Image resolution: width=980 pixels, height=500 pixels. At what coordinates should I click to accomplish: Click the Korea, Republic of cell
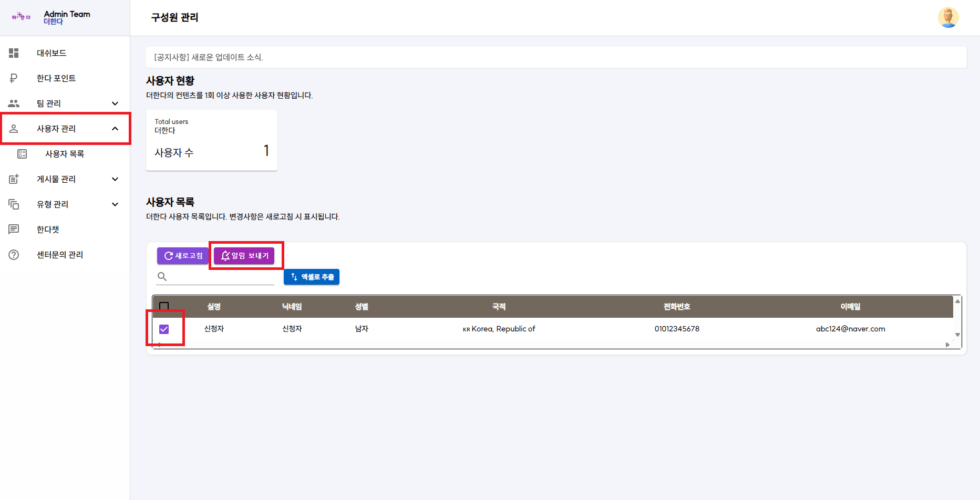pyautogui.click(x=499, y=329)
